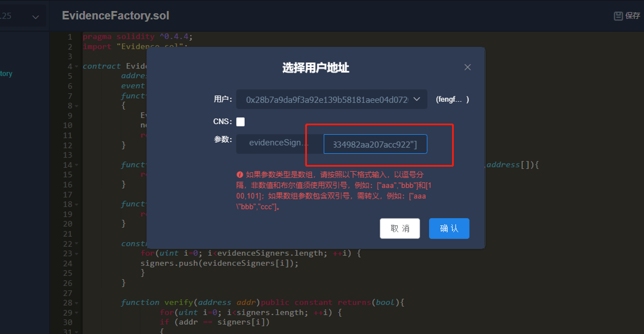Click line number 26 in the gutter
Viewport: 644px width, 334px height.
tap(67, 283)
